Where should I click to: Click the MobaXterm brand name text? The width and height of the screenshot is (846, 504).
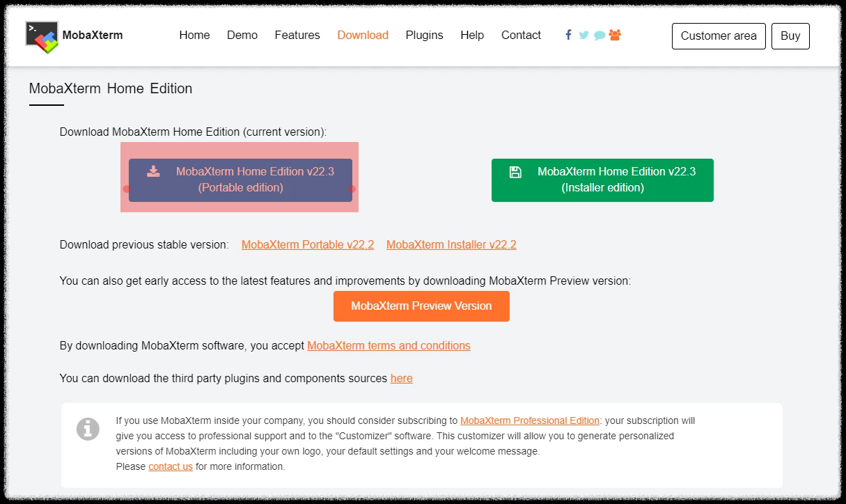pos(93,36)
